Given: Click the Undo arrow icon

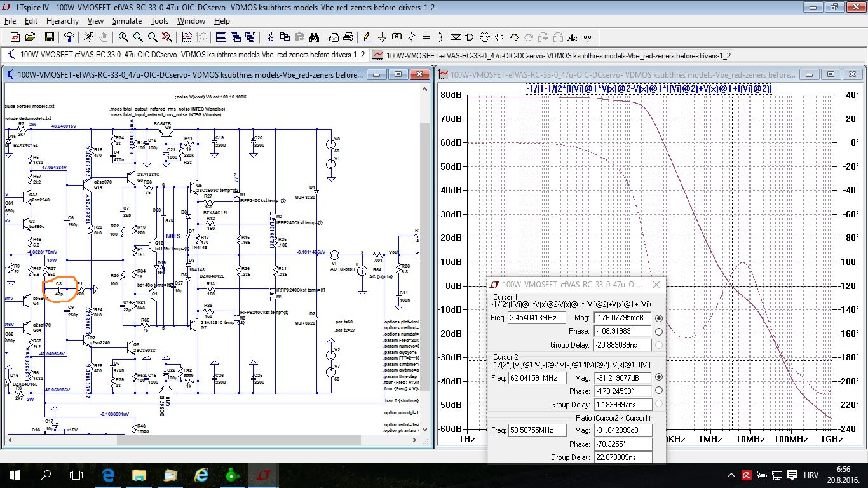Looking at the screenshot, I should click(514, 37).
